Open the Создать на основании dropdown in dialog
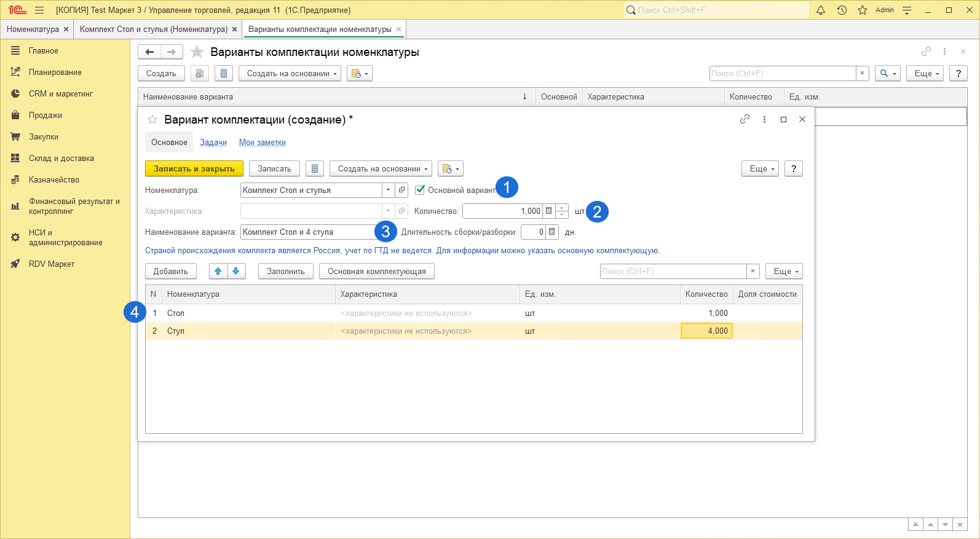This screenshot has width=980, height=539. click(x=381, y=168)
